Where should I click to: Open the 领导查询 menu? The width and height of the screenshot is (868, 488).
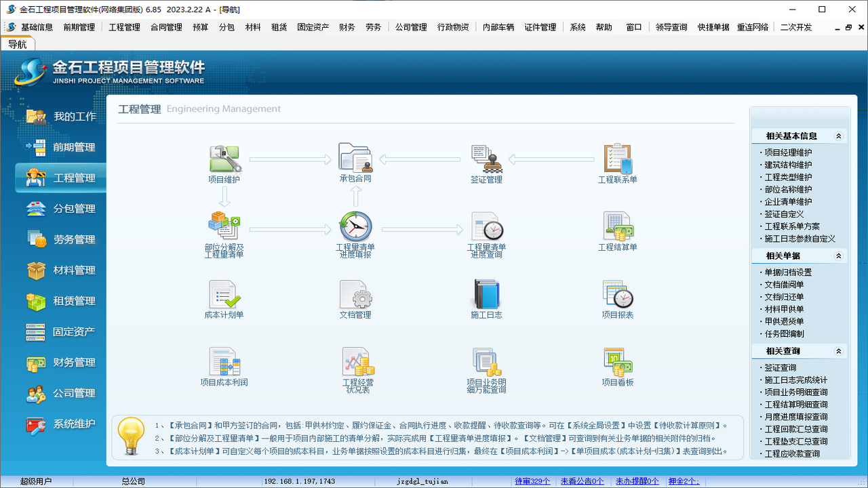click(x=671, y=27)
